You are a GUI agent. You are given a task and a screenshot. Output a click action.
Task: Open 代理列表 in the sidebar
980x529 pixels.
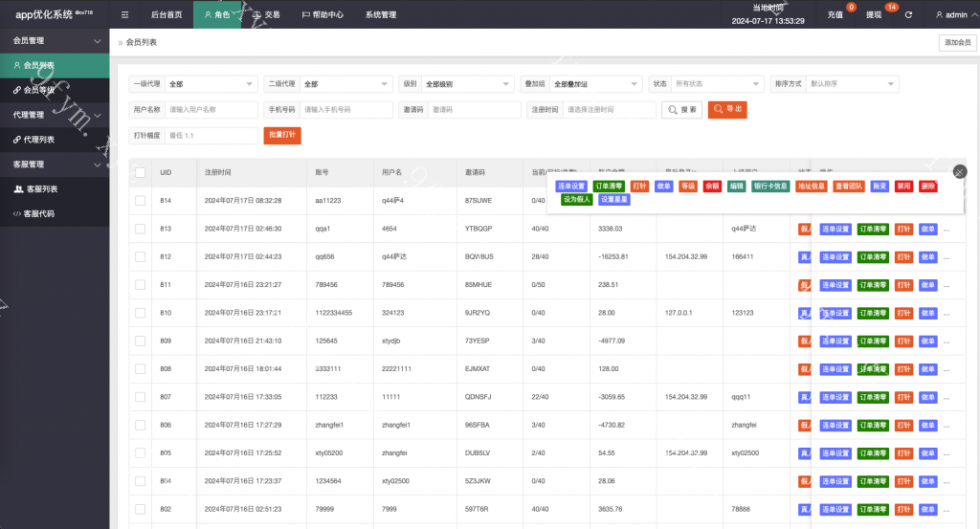tap(55, 140)
